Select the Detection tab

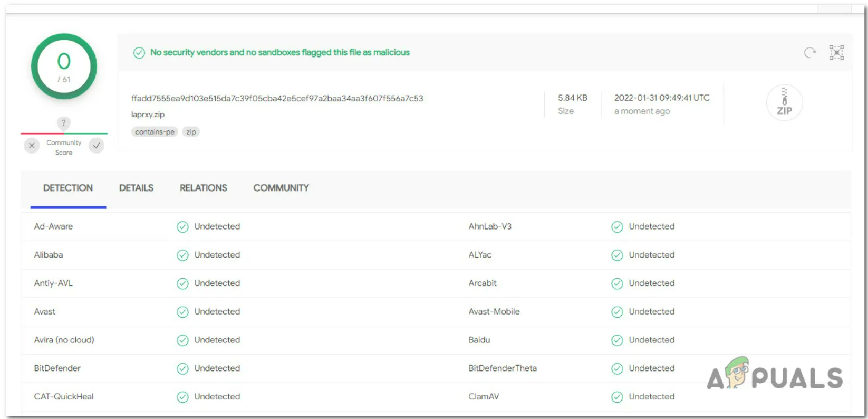click(68, 188)
